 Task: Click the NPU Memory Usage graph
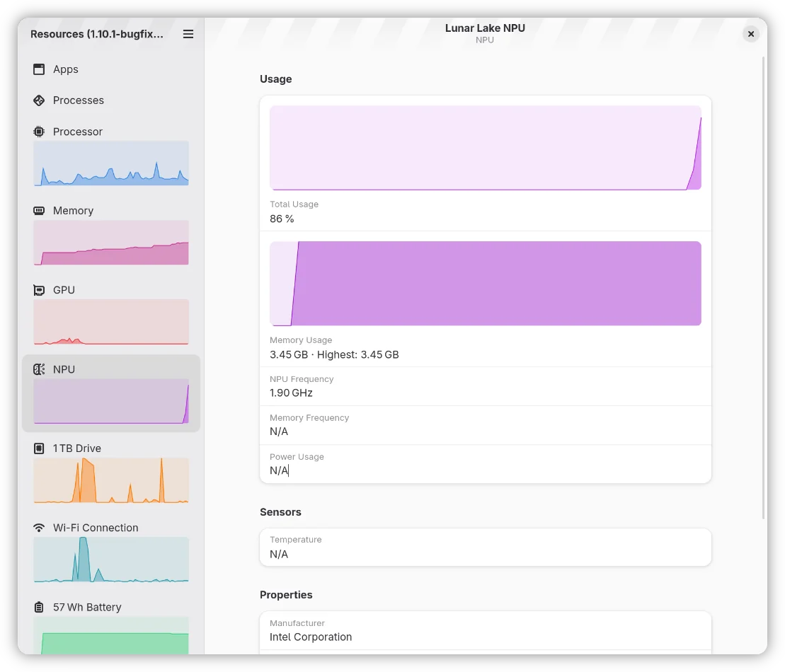pos(485,284)
